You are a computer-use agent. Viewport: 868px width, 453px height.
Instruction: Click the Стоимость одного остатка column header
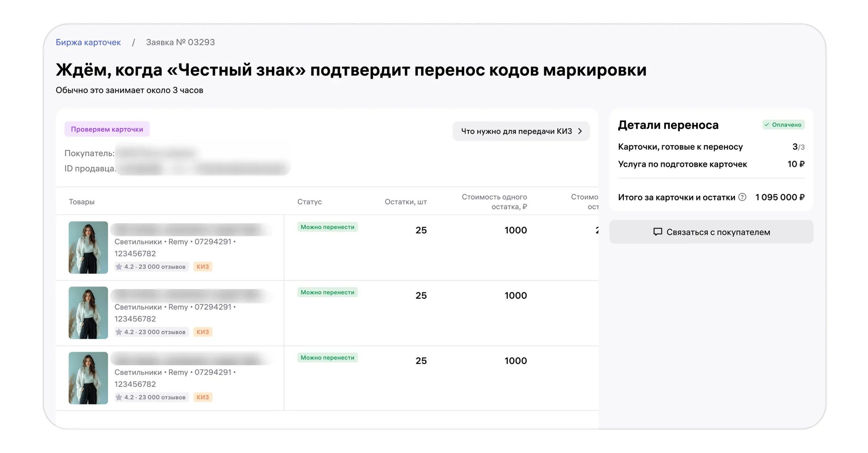point(494,202)
